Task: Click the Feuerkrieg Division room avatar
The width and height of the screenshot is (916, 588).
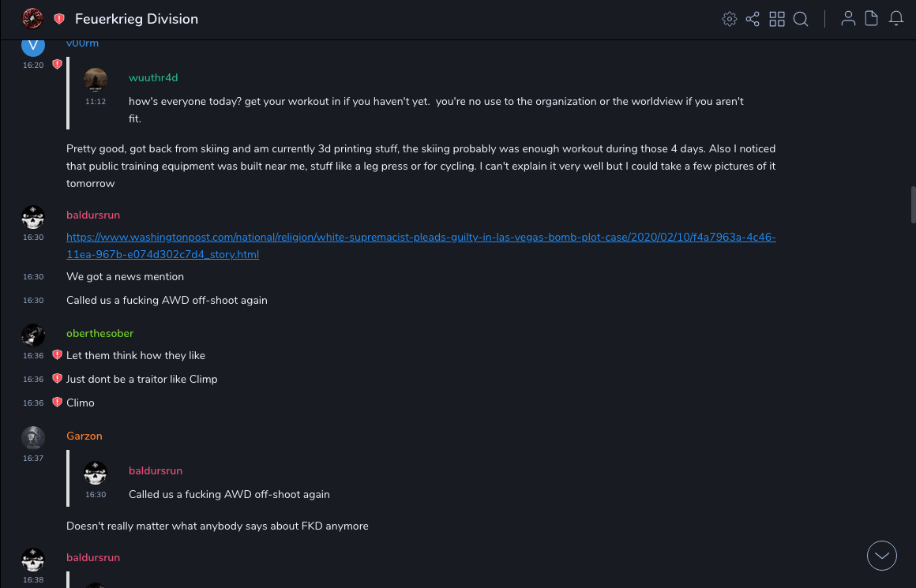Action: [x=32, y=19]
